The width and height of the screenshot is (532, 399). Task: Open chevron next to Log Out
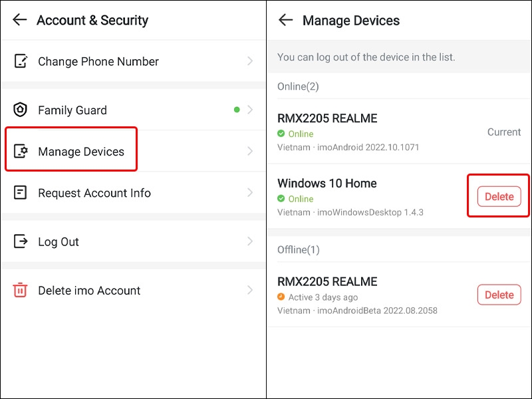[x=250, y=241]
